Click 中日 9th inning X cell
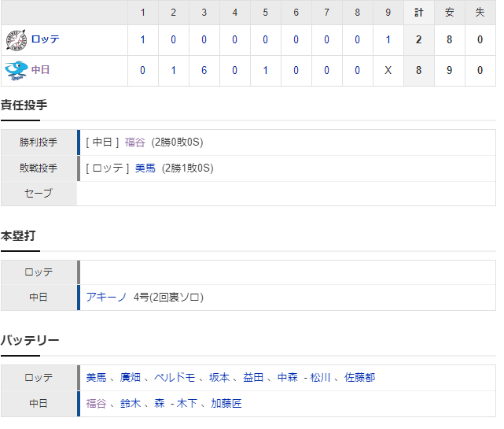The width and height of the screenshot is (504, 429). coord(388,71)
